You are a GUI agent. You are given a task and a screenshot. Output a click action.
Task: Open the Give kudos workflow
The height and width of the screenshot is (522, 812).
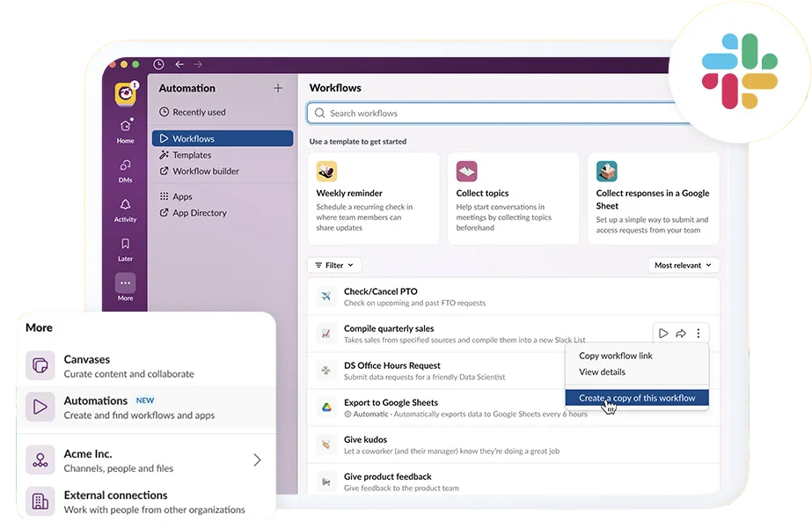[513, 445]
